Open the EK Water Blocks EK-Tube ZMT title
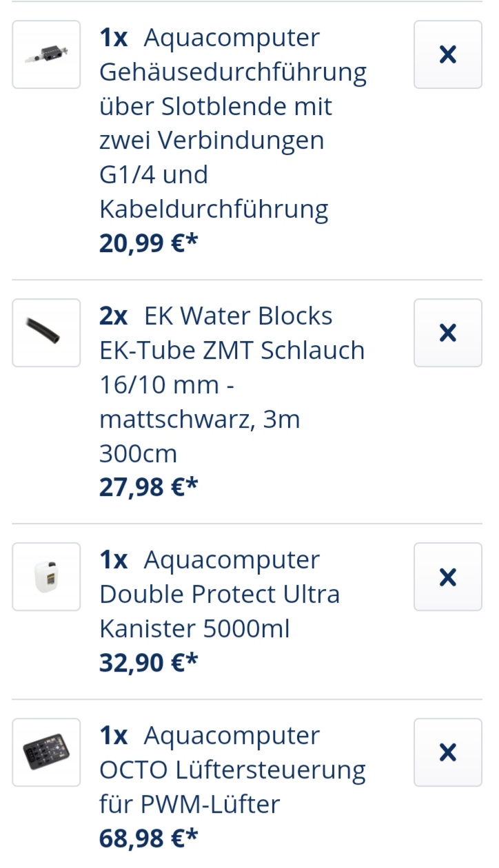Screen dimensions: 499x868 pos(232,384)
